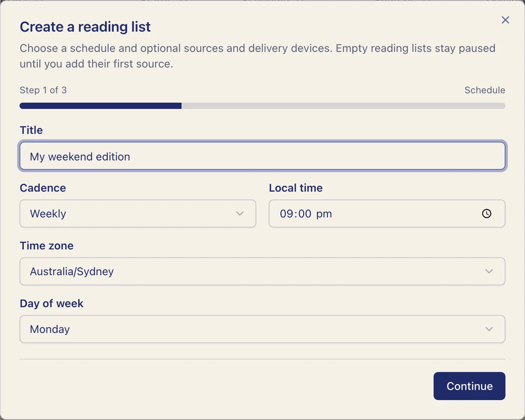
Task: Click the Title input field
Action: [262, 156]
